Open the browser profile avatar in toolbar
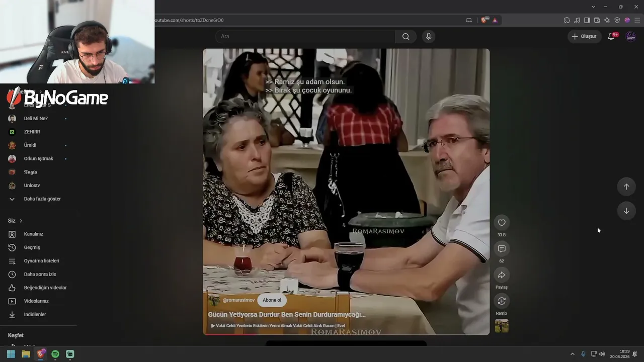Screen dimensions: 644x362 point(627,20)
